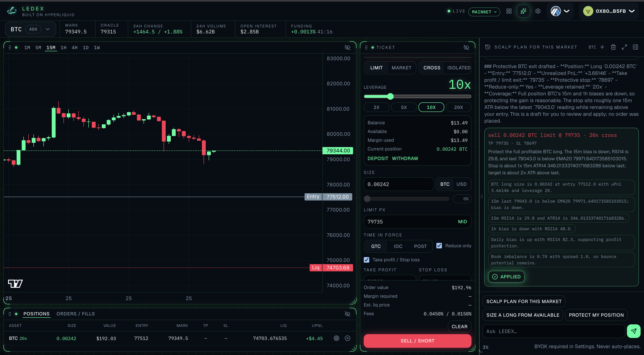The height and width of the screenshot is (355, 644).
Task: Click DEPOSIT link
Action: [378, 158]
